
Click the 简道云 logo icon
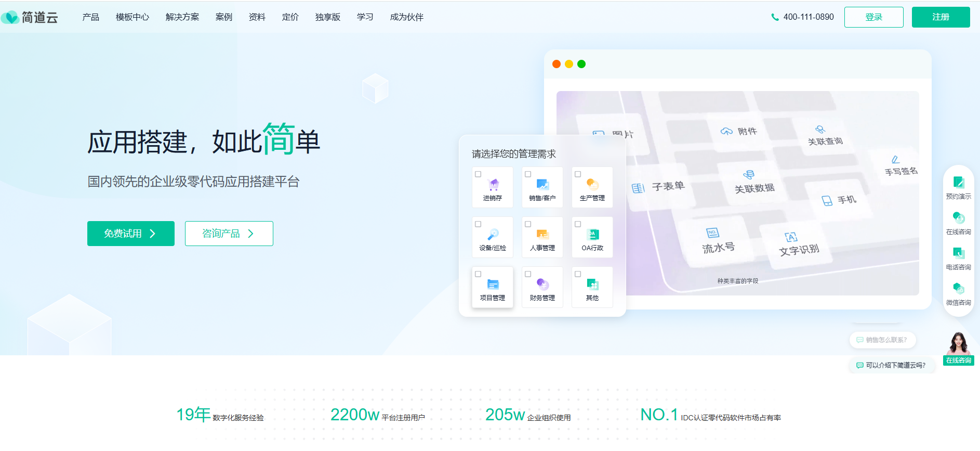pyautogui.click(x=10, y=17)
